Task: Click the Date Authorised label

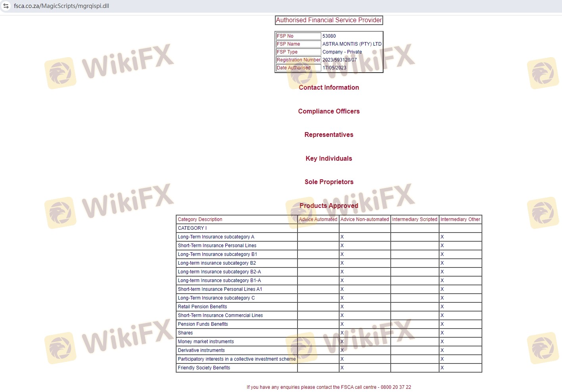Action: (x=293, y=68)
